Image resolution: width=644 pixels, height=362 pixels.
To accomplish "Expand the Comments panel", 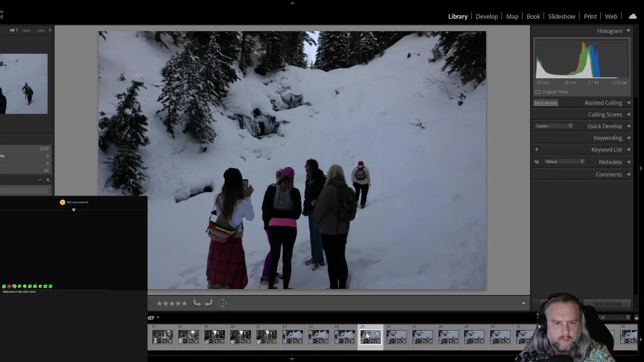I will (x=628, y=174).
